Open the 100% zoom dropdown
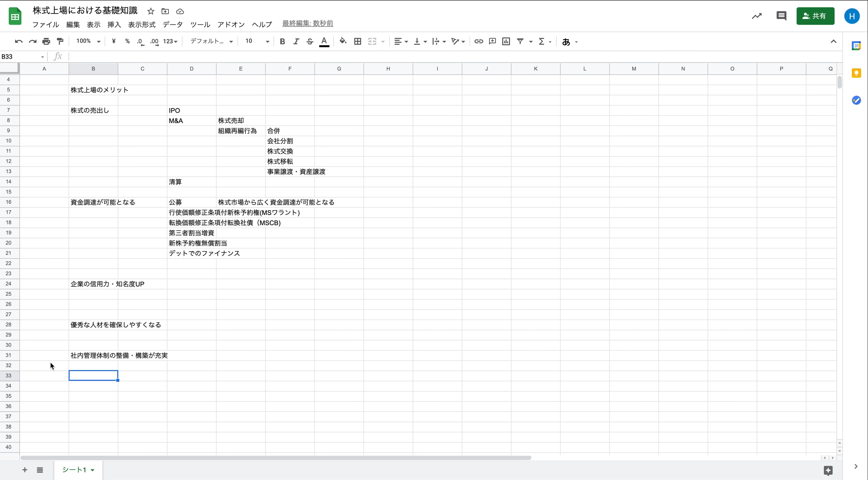This screenshot has width=868, height=480. tap(88, 41)
